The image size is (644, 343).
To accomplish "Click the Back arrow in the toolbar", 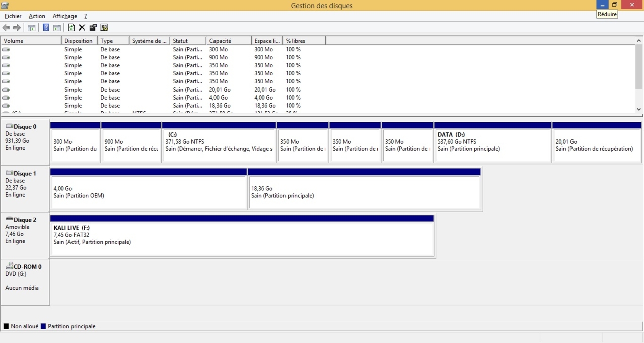I will click(7, 28).
